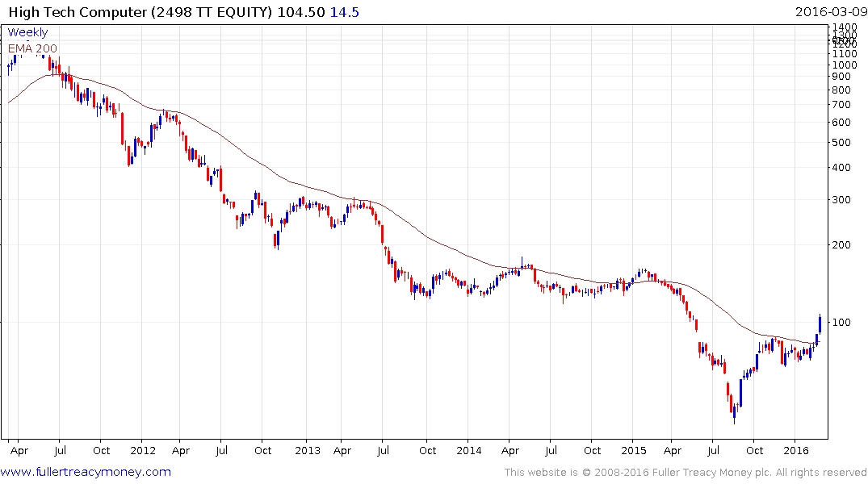The image size is (868, 484).
Task: Select the chart date 2016-03-09
Action: click(x=830, y=12)
